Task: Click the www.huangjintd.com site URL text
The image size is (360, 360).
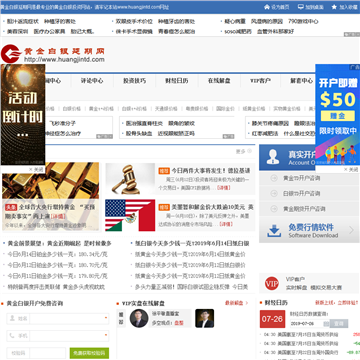Action: [x=64, y=60]
